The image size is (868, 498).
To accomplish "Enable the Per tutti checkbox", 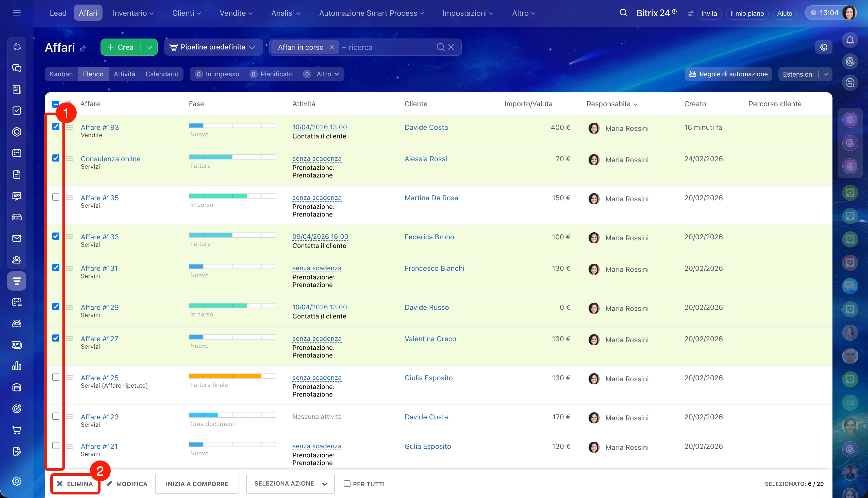I will click(x=347, y=484).
